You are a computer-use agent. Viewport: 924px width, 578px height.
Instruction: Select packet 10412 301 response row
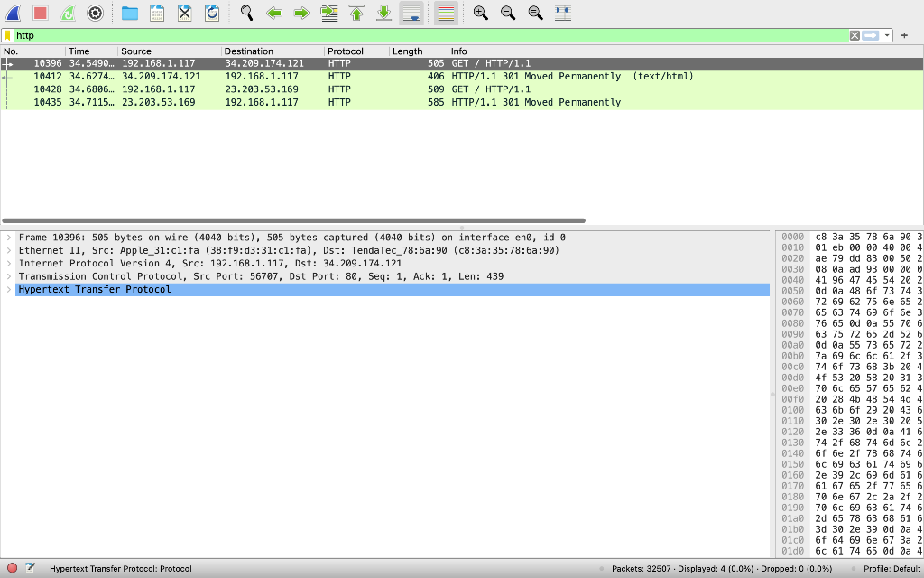point(462,76)
